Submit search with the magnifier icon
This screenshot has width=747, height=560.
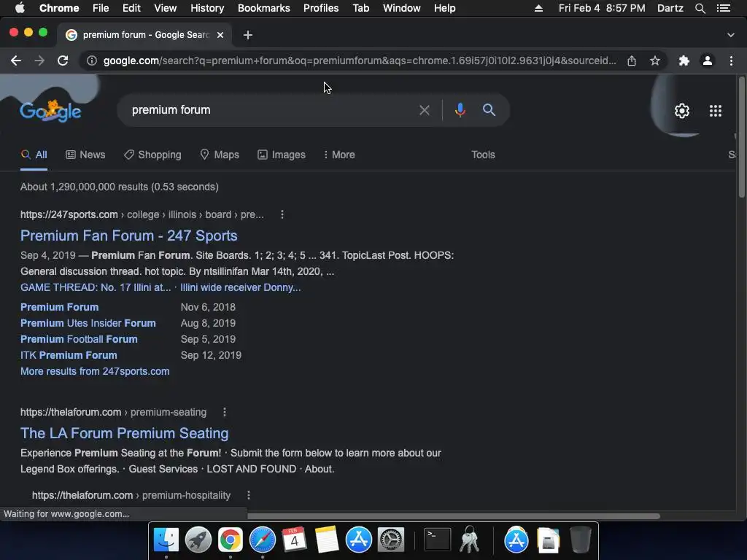489,110
